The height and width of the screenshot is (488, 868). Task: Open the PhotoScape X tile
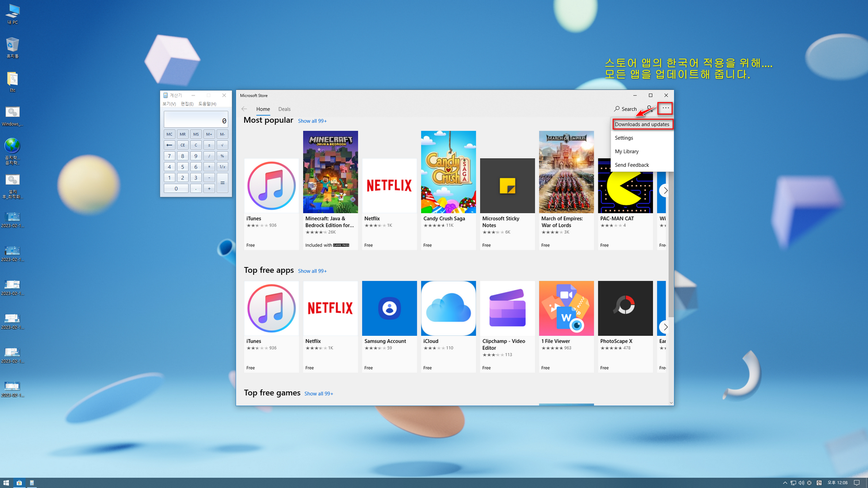click(625, 326)
